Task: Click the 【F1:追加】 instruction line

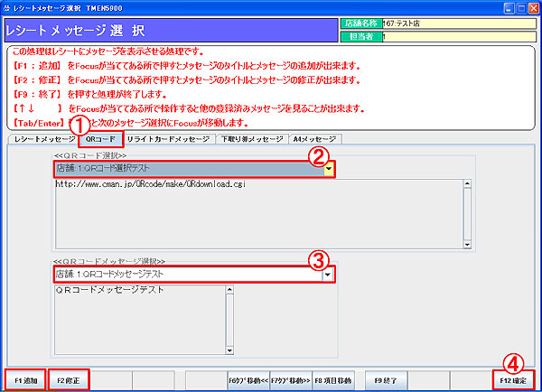Action: [x=186, y=66]
